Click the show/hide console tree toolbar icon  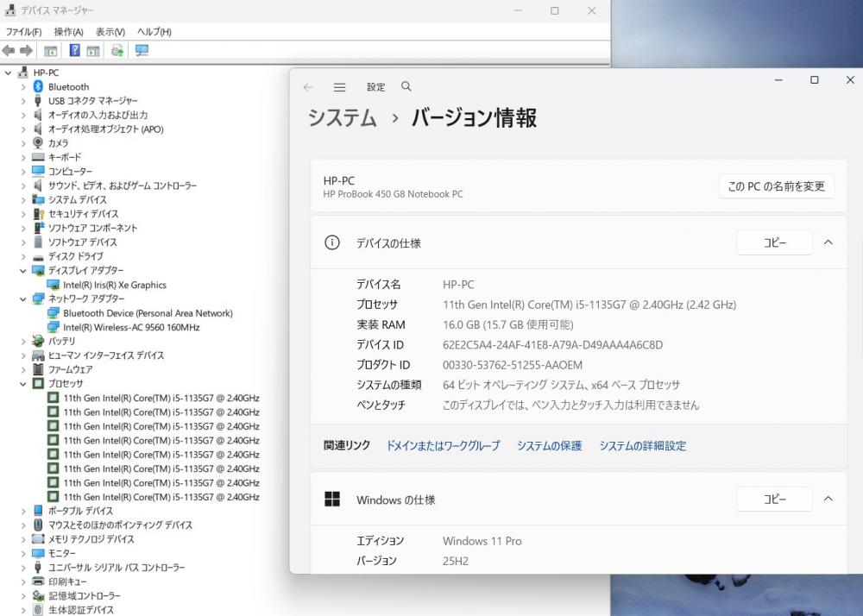click(51, 51)
